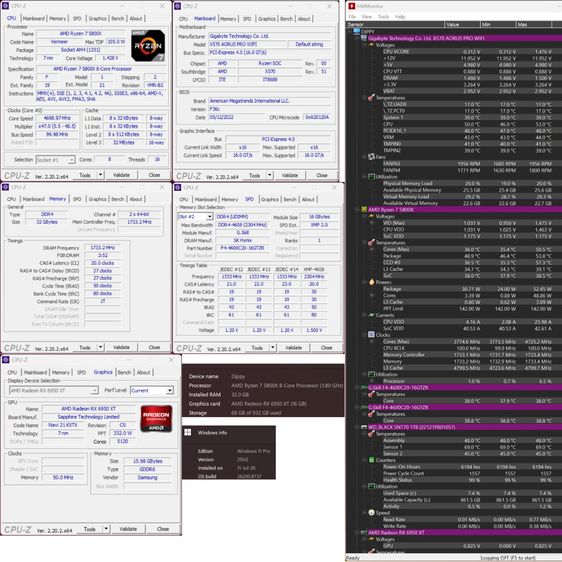Image resolution: width=562 pixels, height=562 pixels.
Task: Click the AMD Ryzen 7 5800X chip icon in HWMonitor
Action: tap(364, 209)
